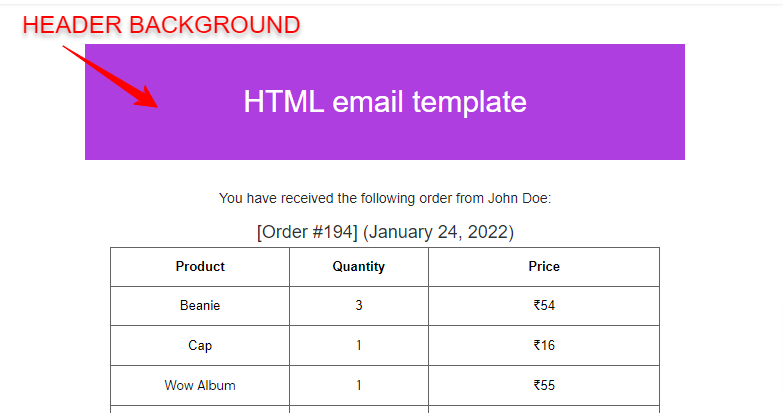This screenshot has height=413, width=783.
Task: Click the Price column header
Action: coord(544,267)
